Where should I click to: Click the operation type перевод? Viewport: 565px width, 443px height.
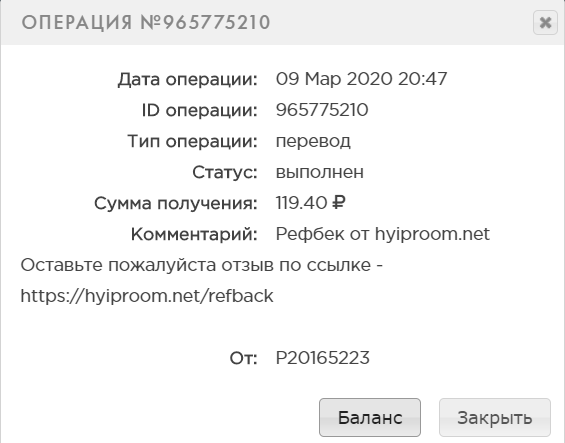tap(313, 141)
